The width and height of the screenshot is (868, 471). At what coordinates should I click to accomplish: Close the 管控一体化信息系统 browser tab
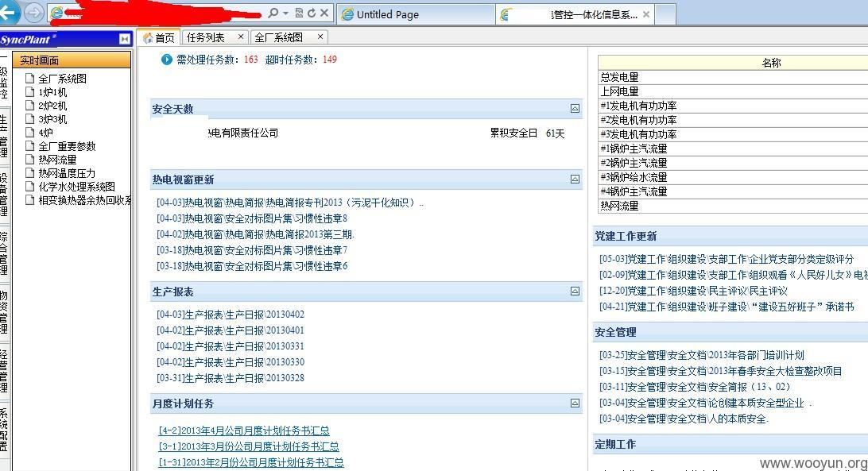[646, 14]
